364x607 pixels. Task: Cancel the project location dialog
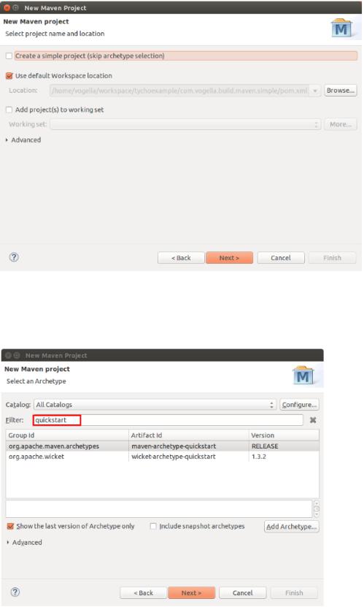coord(281,258)
